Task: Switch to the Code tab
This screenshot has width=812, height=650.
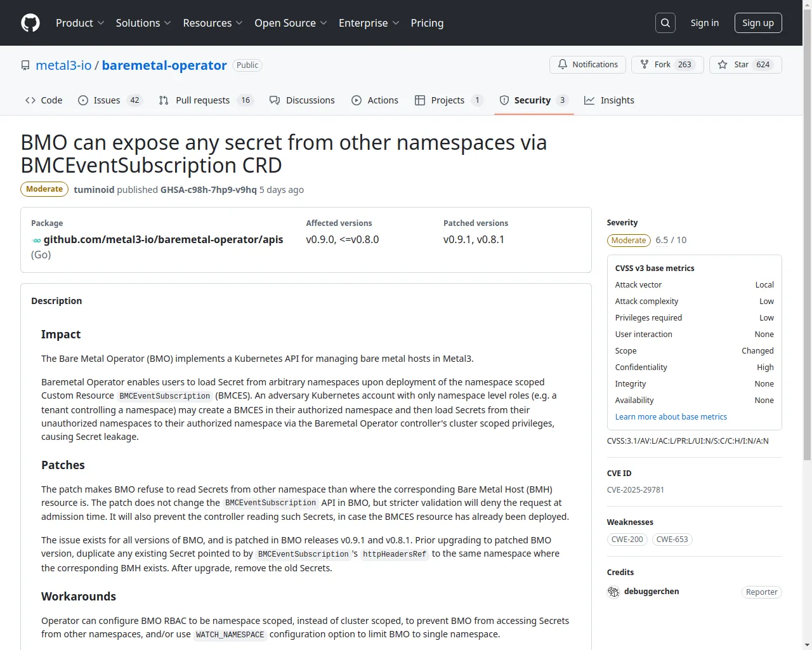Action: click(x=44, y=100)
